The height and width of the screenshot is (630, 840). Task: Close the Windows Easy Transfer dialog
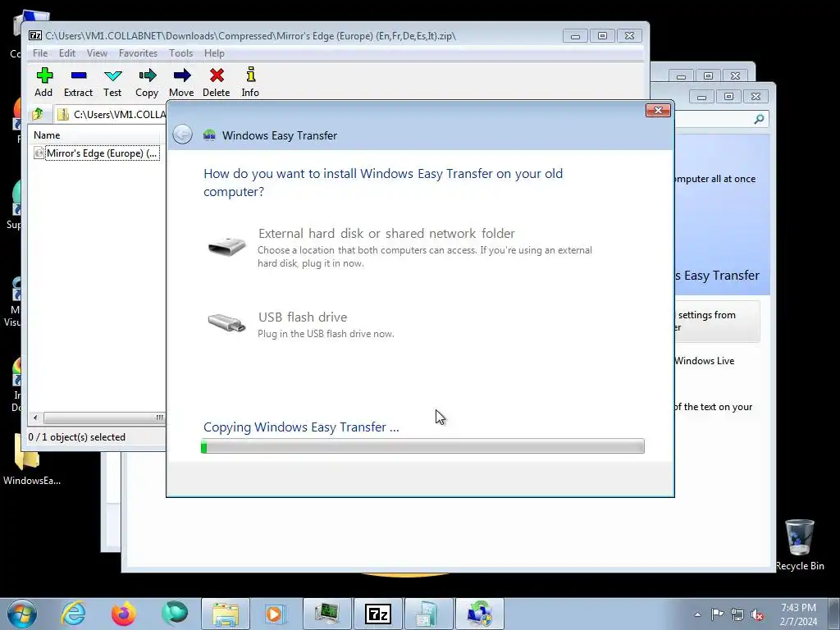658,111
